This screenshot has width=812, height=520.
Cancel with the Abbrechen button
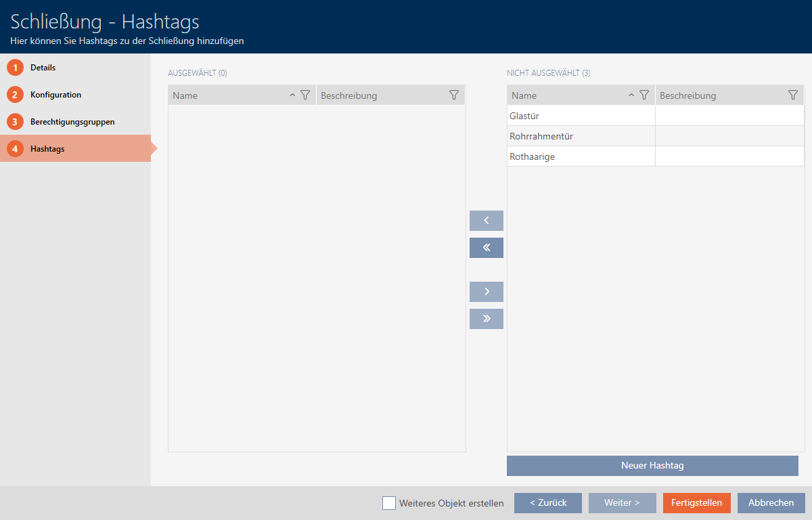(x=771, y=503)
